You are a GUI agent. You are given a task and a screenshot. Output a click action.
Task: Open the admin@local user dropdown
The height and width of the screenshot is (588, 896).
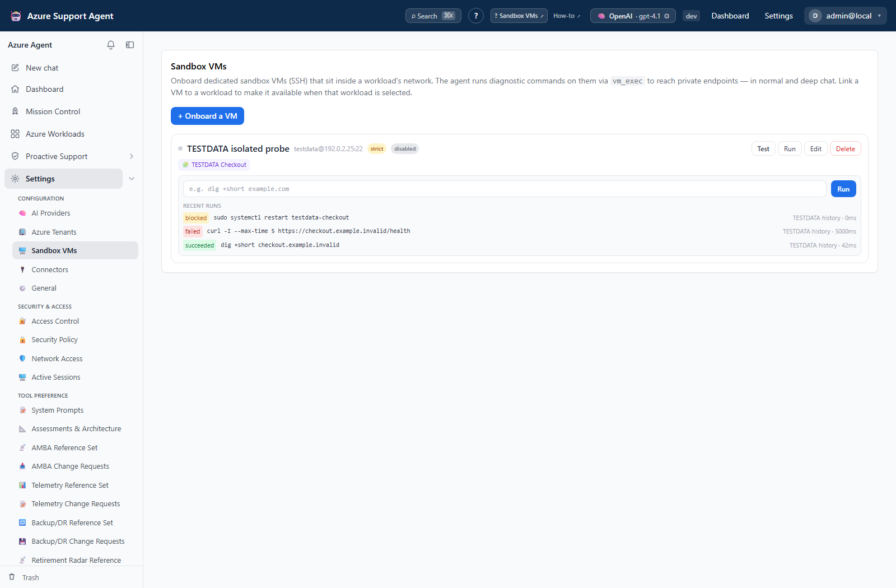(846, 16)
